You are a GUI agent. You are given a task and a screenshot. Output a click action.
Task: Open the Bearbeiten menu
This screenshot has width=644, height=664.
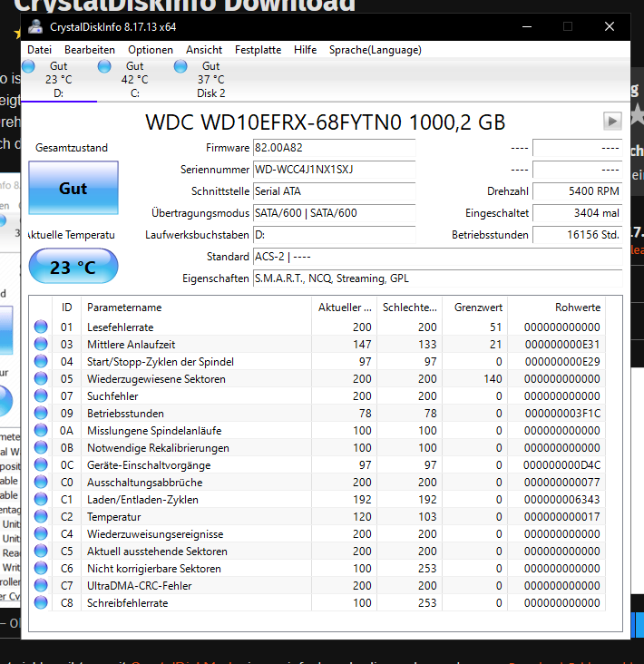(90, 50)
